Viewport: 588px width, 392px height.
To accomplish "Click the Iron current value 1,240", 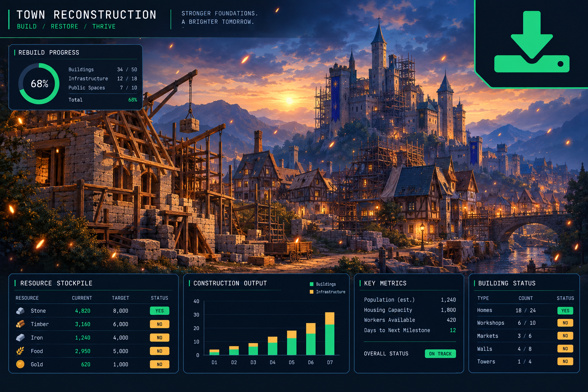I will point(83,338).
